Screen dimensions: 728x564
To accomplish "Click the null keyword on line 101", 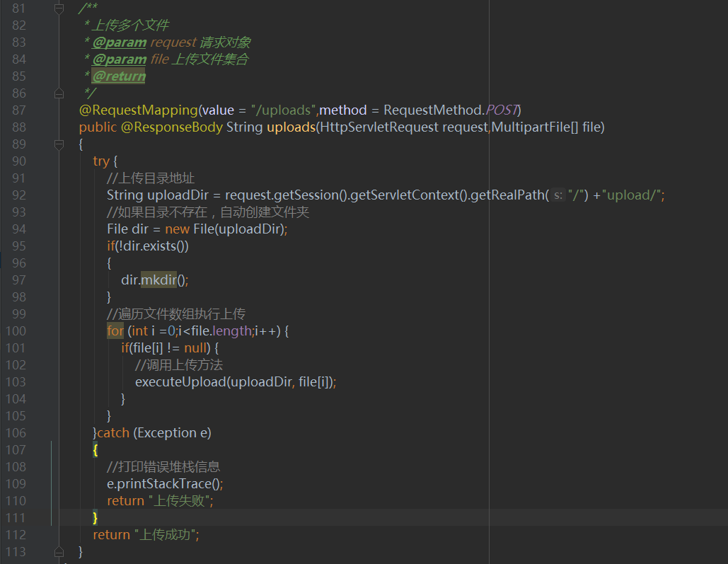I will click(x=195, y=348).
